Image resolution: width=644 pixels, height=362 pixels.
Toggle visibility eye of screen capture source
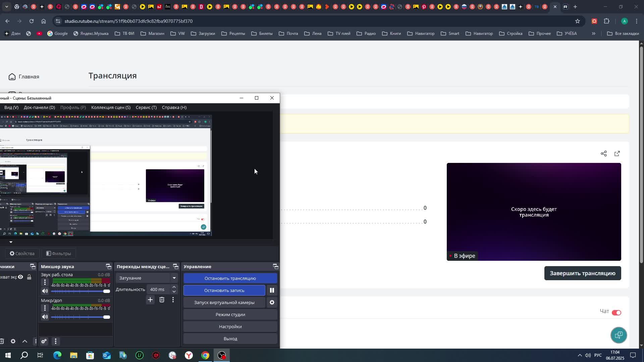click(20, 277)
